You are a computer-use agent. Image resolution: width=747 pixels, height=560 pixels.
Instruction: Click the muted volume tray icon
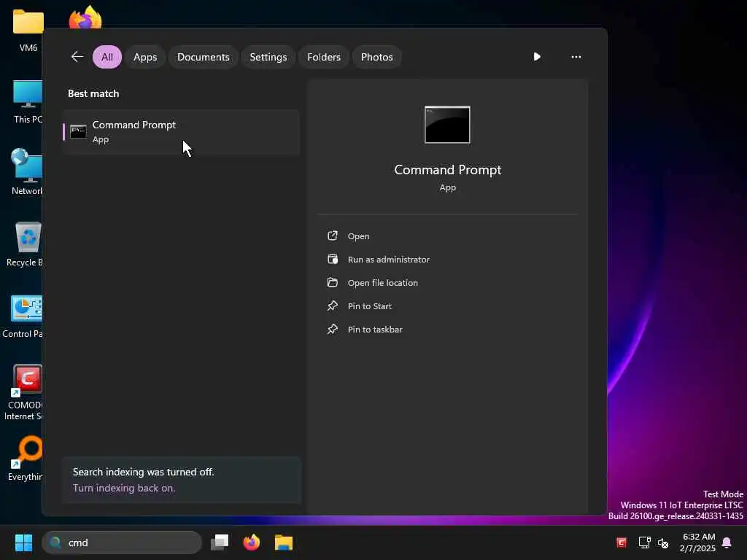click(663, 542)
